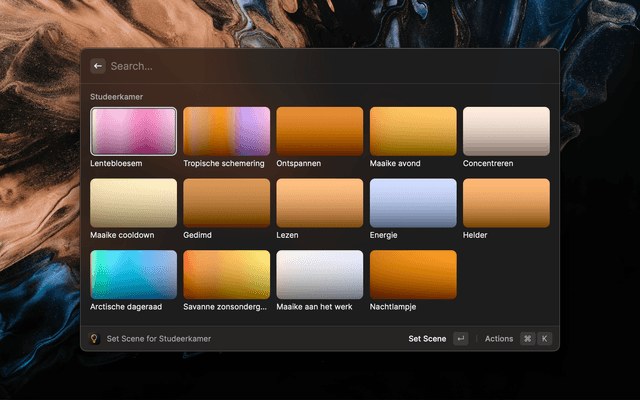Select the Nachtlampje scene
Viewport: 640px width, 400px height.
click(413, 275)
